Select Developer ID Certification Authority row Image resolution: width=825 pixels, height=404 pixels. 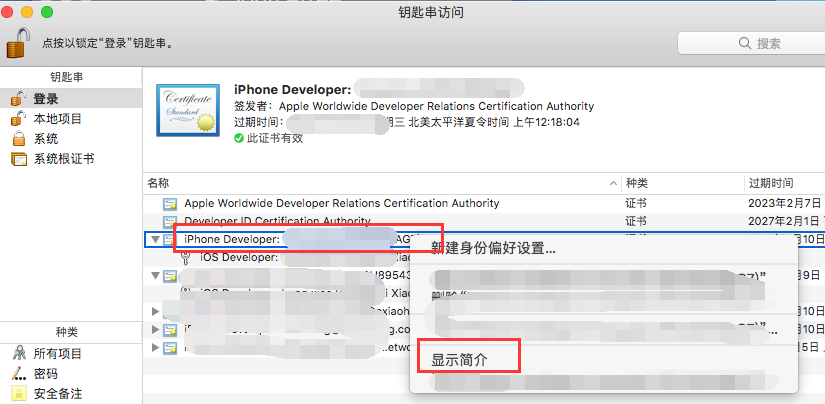coord(484,220)
